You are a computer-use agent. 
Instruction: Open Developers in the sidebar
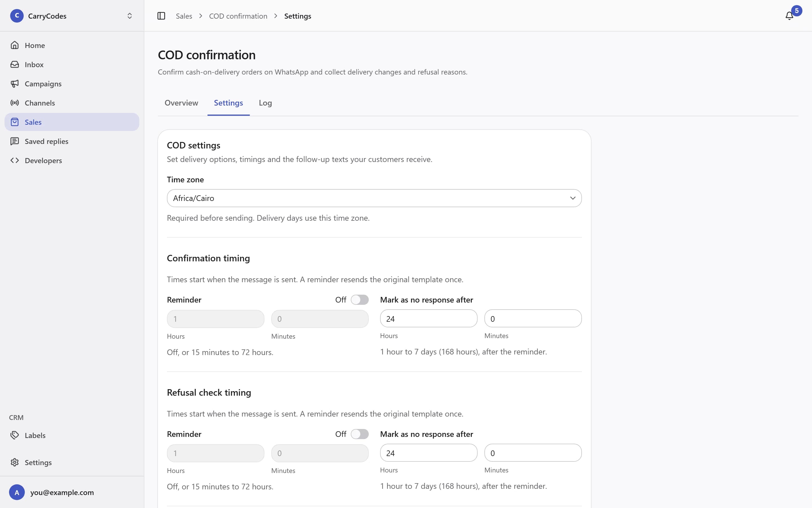coord(72,160)
